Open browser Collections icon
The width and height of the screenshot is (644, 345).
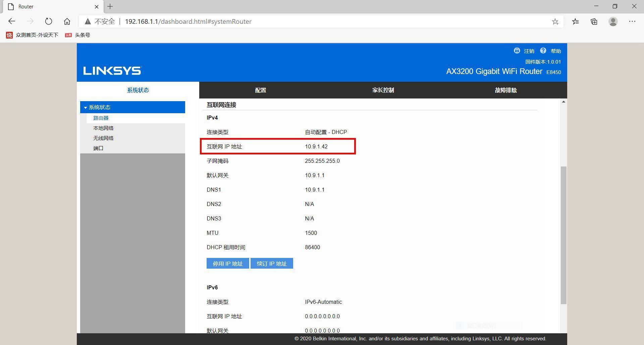coord(594,21)
